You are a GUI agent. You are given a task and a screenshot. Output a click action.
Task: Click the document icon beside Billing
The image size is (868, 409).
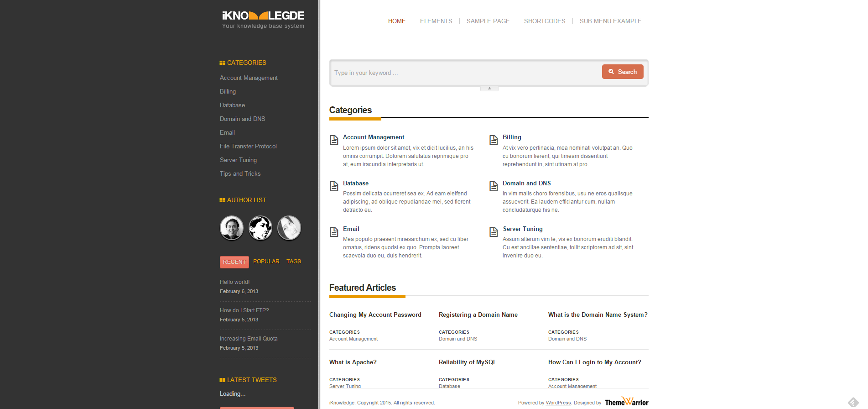(x=494, y=140)
